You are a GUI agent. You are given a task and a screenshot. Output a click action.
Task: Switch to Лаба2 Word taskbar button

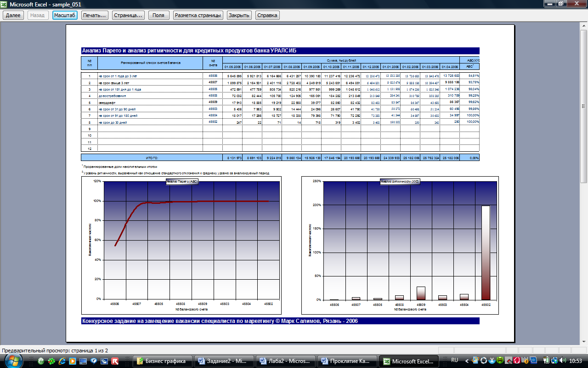click(286, 361)
